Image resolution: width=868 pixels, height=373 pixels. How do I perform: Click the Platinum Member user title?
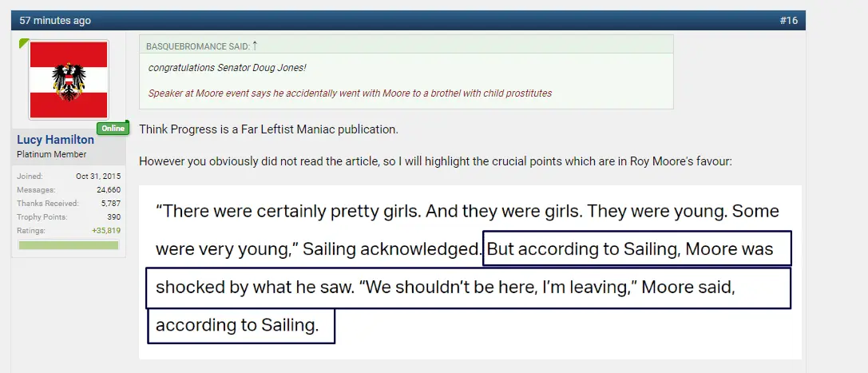(52, 154)
